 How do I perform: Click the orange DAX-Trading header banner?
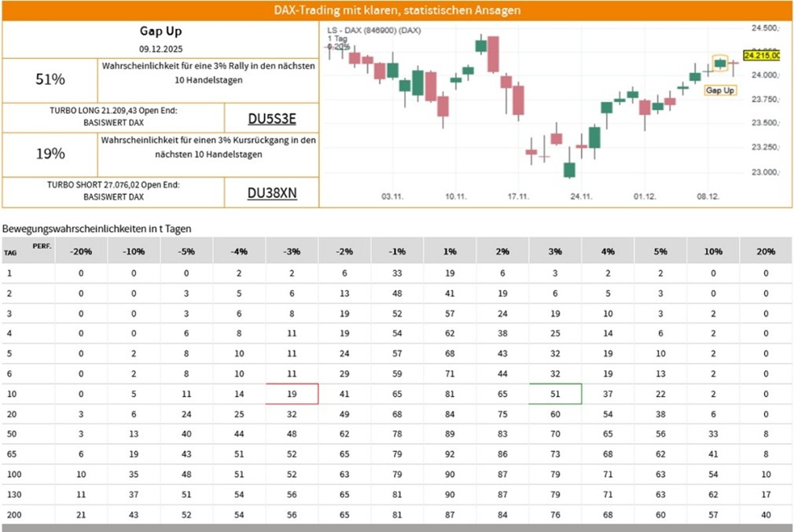tap(397, 11)
